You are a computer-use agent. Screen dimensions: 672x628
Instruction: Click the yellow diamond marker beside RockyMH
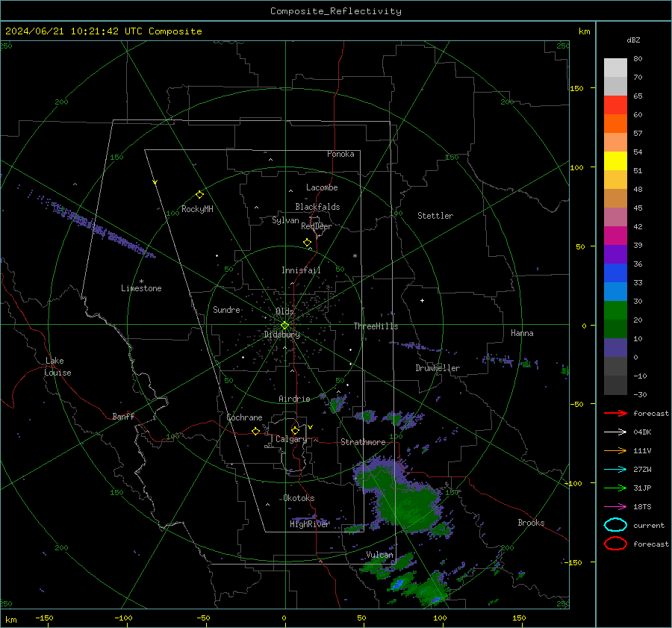coord(199,195)
